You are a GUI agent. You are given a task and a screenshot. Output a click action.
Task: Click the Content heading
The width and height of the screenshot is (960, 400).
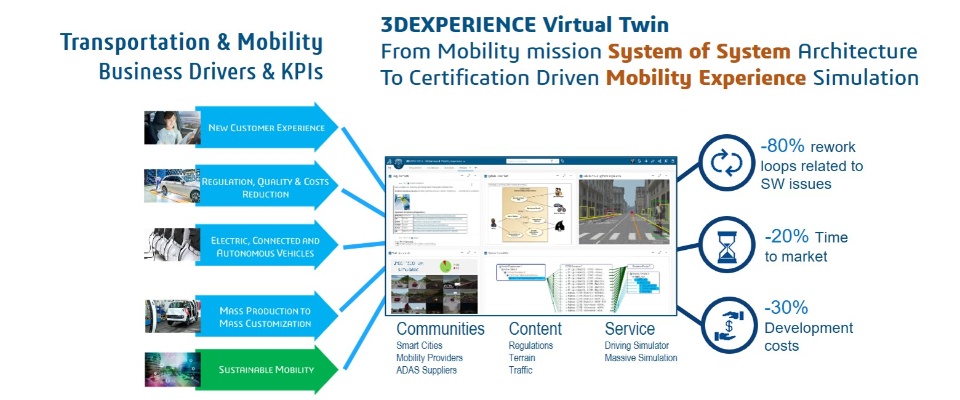click(535, 329)
